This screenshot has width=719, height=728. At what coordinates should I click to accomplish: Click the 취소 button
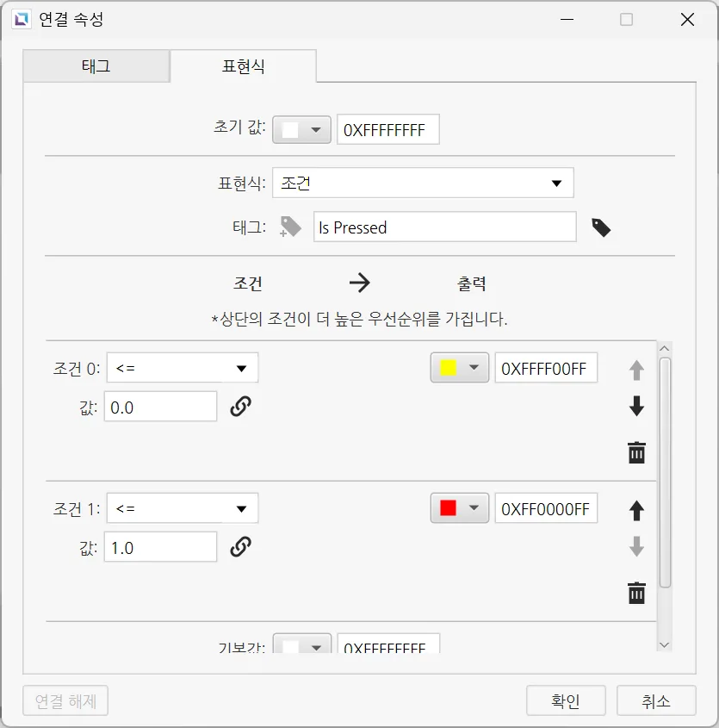(x=656, y=701)
